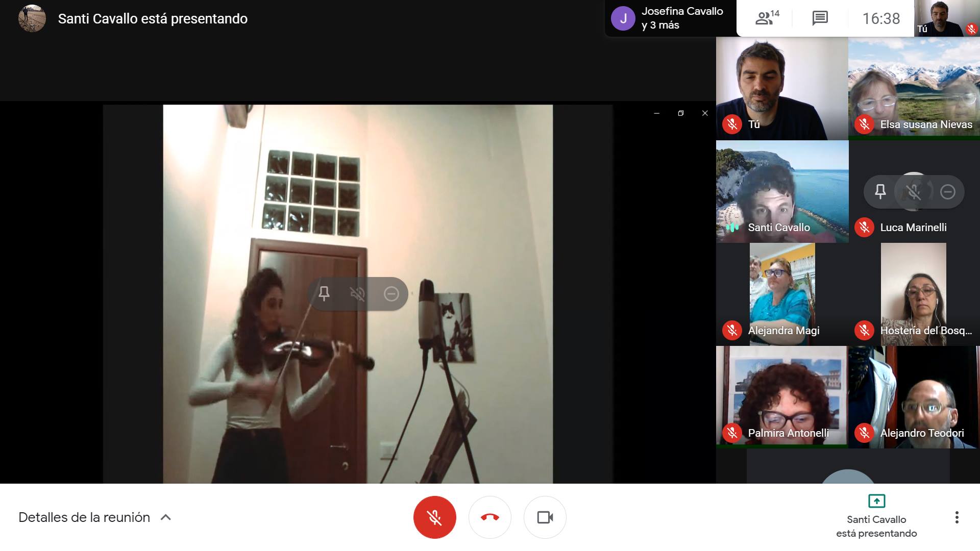Open the participants list showing 14 people
980x551 pixels.
[767, 18]
